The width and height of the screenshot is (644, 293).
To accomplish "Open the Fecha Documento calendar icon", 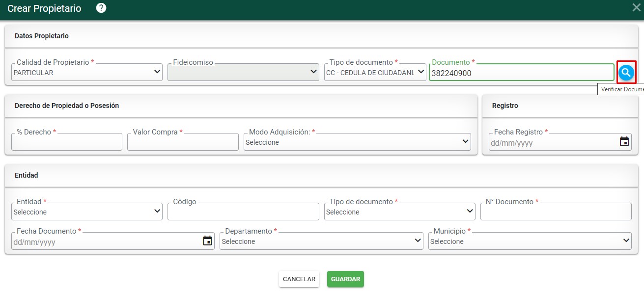I will tap(207, 240).
